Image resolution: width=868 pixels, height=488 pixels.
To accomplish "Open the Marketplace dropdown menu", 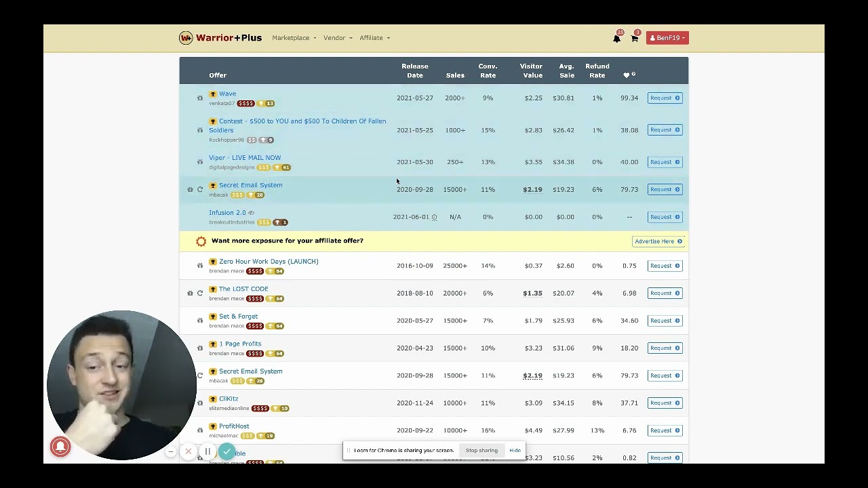I will coord(294,38).
